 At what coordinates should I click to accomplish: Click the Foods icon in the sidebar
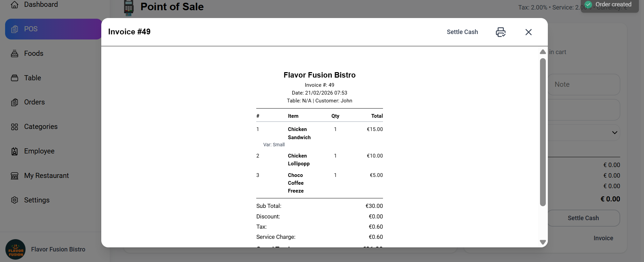pos(14,53)
